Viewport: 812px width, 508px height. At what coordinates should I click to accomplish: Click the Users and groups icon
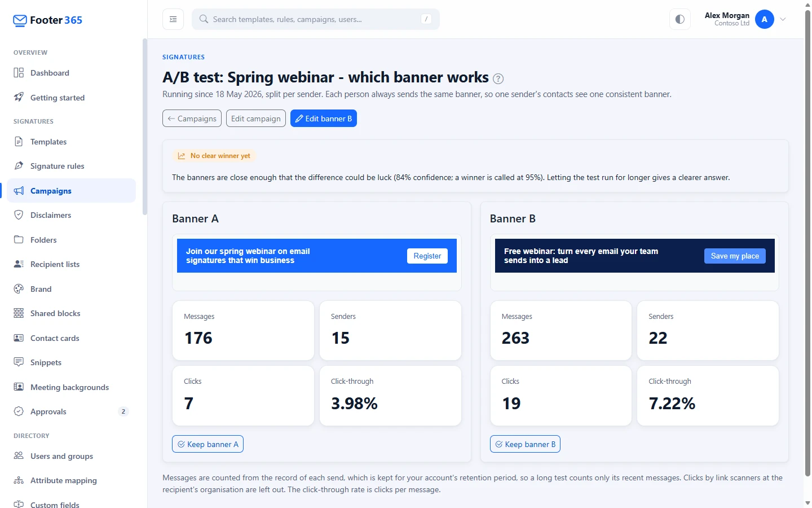[x=19, y=456]
